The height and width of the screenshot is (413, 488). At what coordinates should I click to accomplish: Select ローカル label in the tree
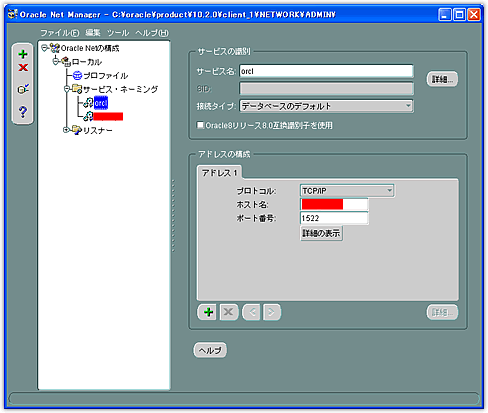tap(87, 62)
